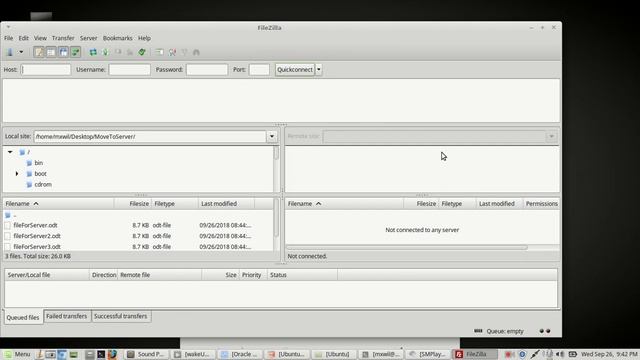This screenshot has height=360, width=640.
Task: Click the parent directory folder icon
Action: coord(8,215)
